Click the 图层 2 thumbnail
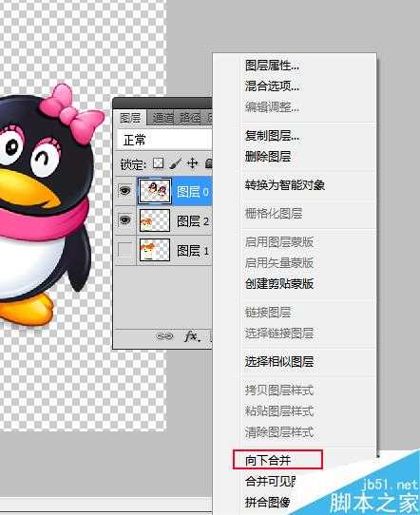The width and height of the screenshot is (420, 515). tap(155, 220)
